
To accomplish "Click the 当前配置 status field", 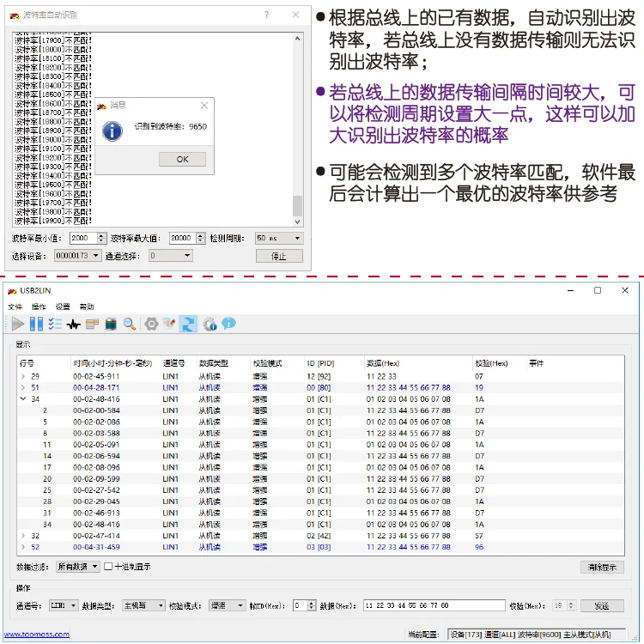I will click(x=537, y=635).
